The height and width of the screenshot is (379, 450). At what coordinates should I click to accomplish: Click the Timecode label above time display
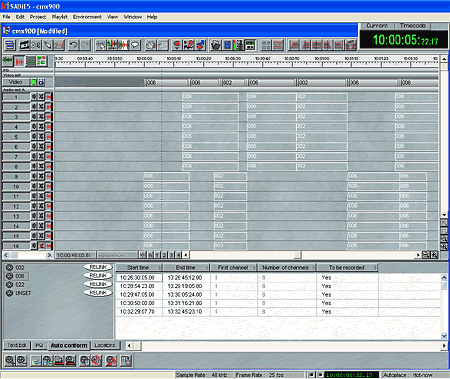(413, 26)
